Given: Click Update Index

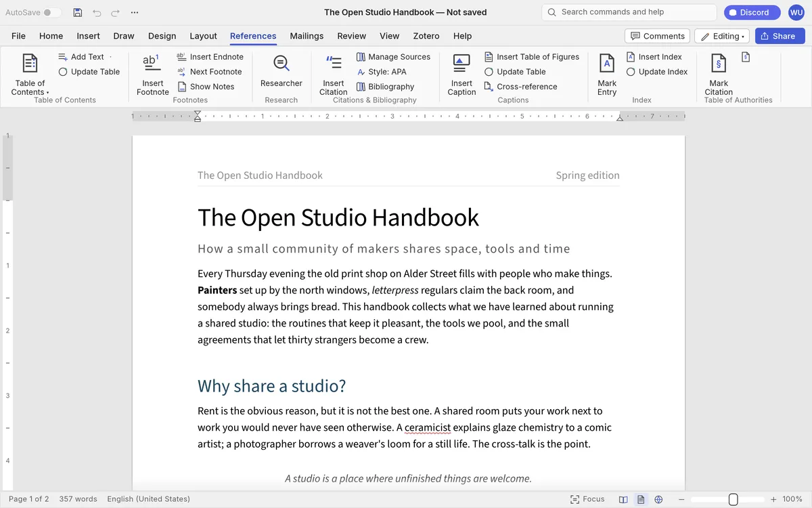Looking at the screenshot, I should pos(656,72).
